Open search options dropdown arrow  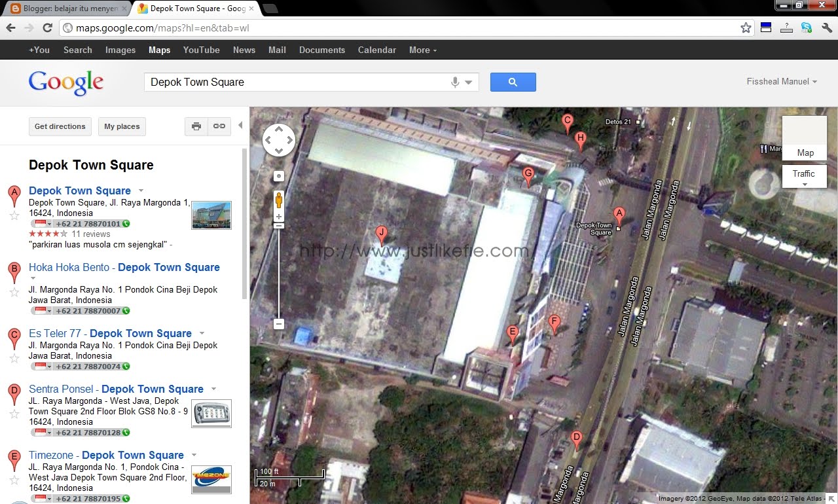tap(469, 82)
